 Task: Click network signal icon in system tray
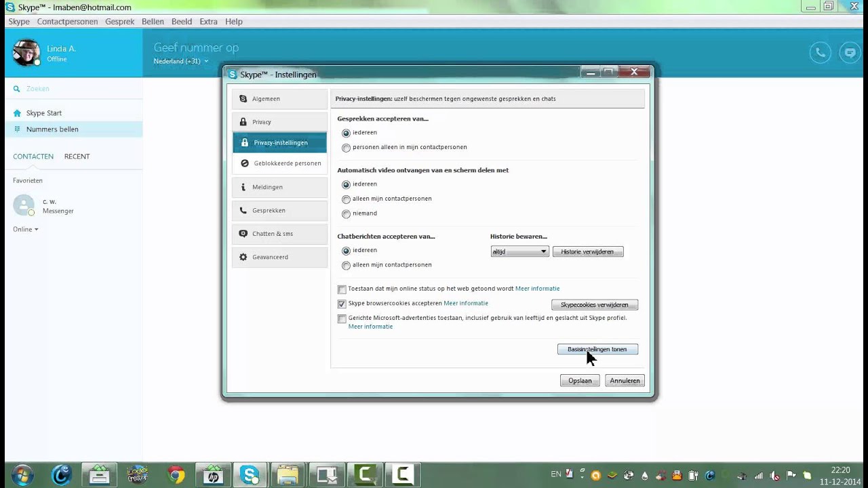pyautogui.click(x=759, y=476)
